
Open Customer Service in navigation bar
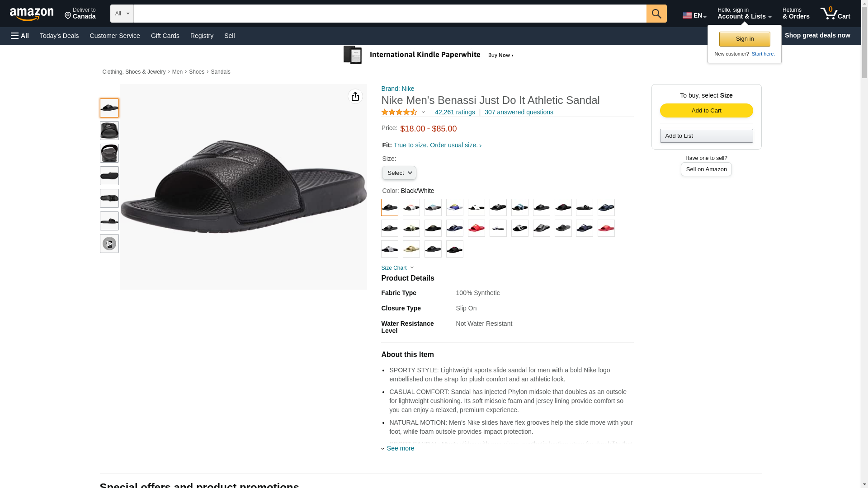coord(115,36)
